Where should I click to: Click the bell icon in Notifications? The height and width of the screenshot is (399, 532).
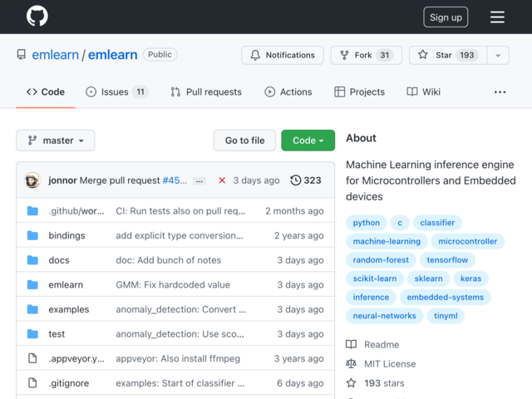(x=255, y=55)
